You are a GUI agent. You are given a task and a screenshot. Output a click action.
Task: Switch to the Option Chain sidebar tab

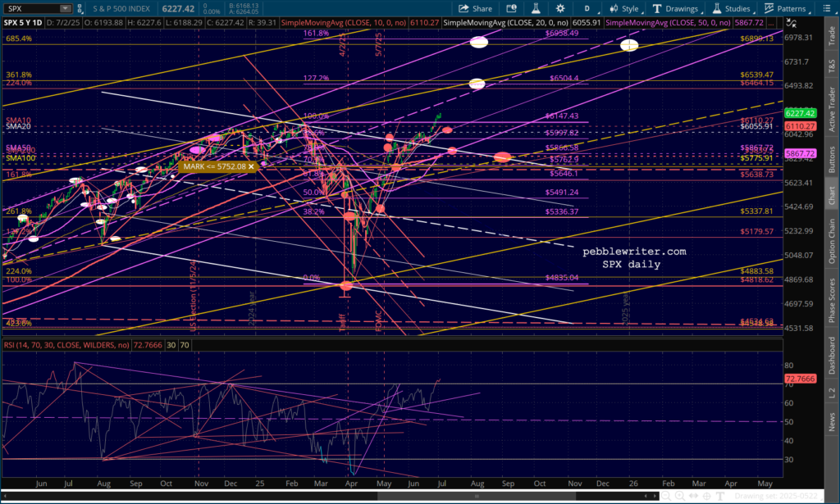(832, 241)
